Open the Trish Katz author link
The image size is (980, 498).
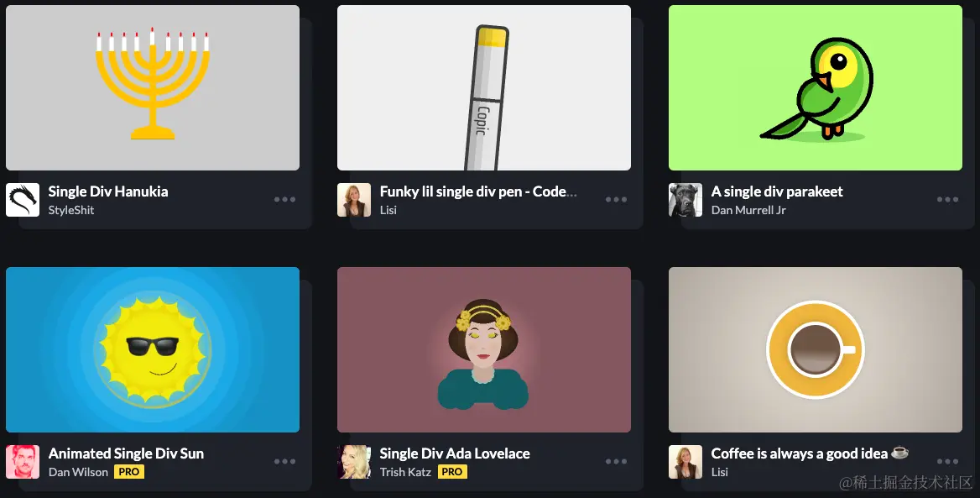pos(405,472)
